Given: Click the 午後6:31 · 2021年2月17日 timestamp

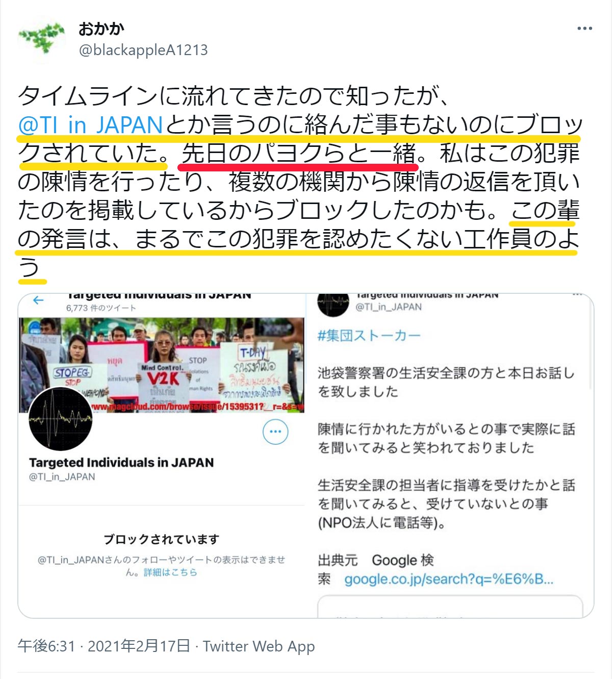Looking at the screenshot, I should 104,646.
